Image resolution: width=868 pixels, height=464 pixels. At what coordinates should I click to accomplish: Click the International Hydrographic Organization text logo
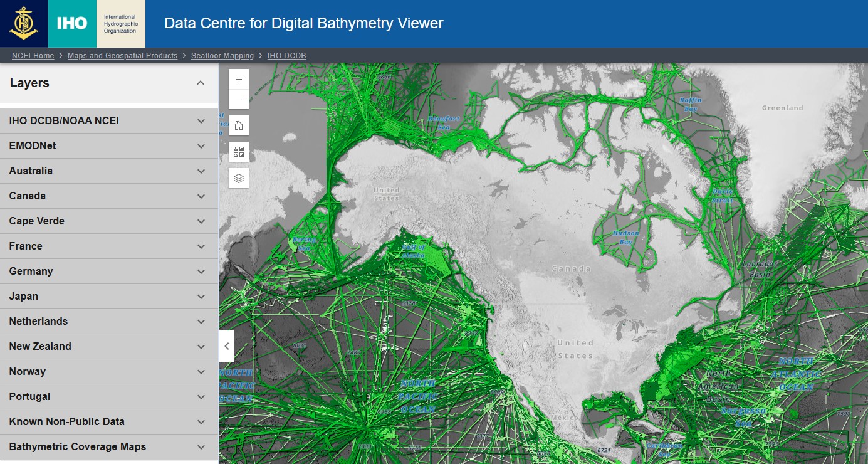pos(121,24)
